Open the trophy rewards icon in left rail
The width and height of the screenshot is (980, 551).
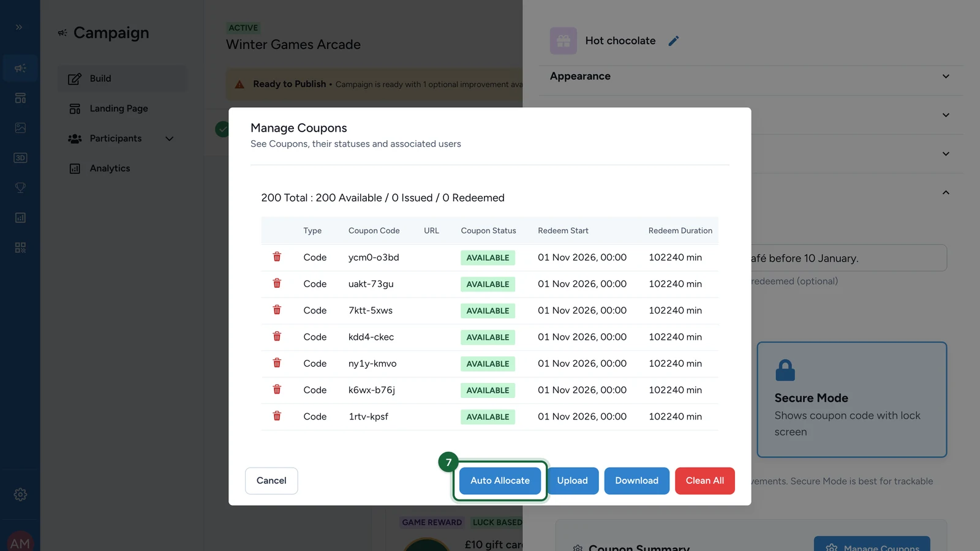[20, 188]
